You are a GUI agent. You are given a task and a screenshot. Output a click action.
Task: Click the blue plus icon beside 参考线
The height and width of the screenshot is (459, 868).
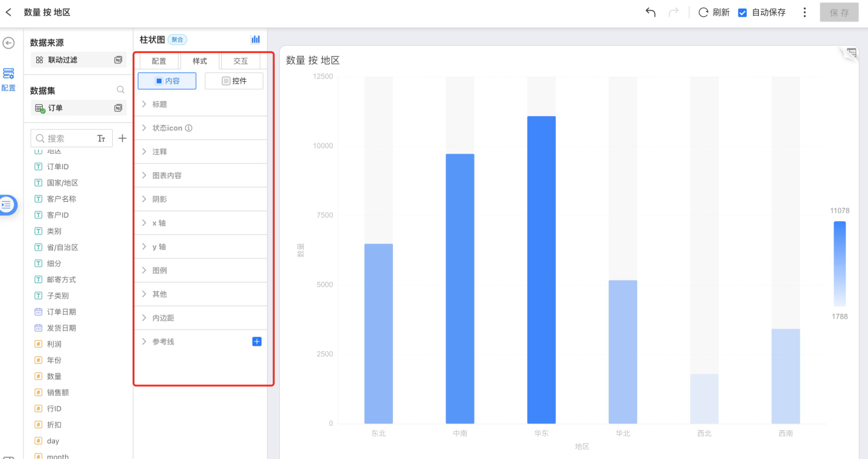(257, 342)
